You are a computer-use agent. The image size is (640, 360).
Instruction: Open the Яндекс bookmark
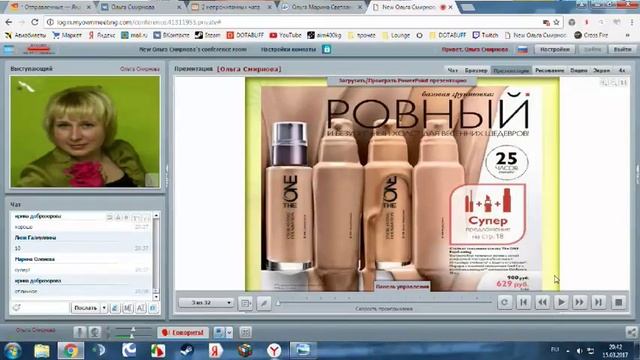point(102,36)
